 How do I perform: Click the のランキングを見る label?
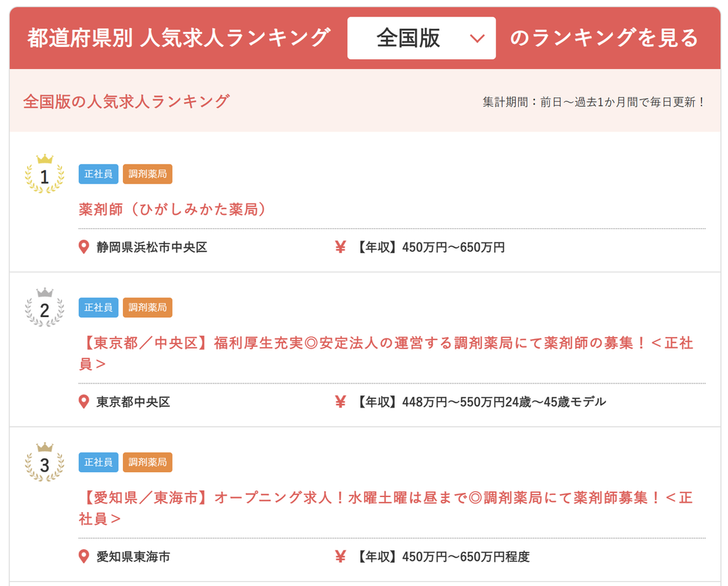click(604, 38)
